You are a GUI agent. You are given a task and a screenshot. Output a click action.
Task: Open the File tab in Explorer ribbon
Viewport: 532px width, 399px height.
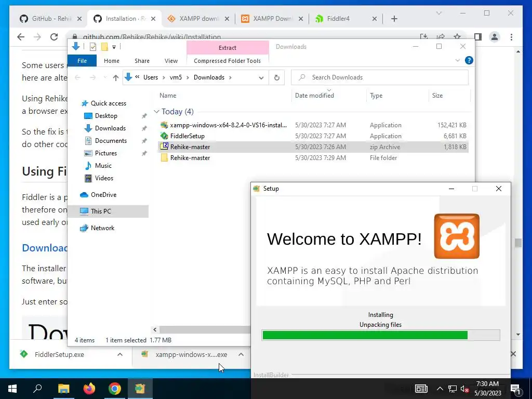click(x=82, y=61)
